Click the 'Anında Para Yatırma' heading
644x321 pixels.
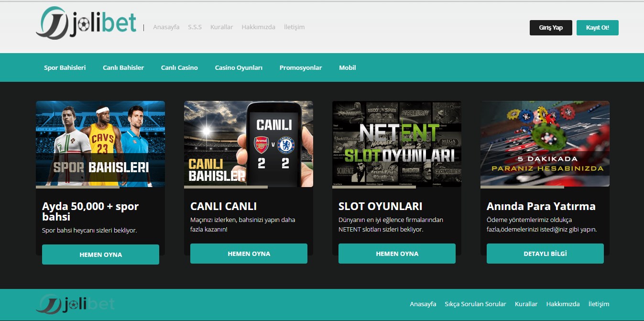pyautogui.click(x=541, y=206)
